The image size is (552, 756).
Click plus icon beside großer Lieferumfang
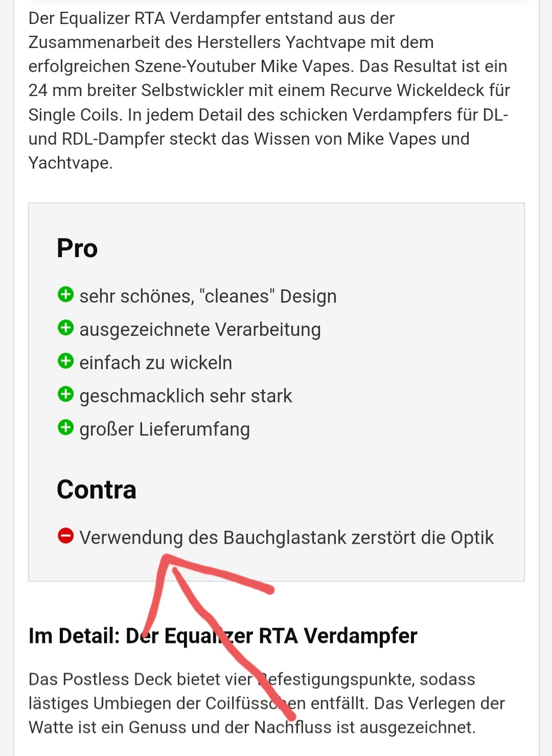(65, 427)
